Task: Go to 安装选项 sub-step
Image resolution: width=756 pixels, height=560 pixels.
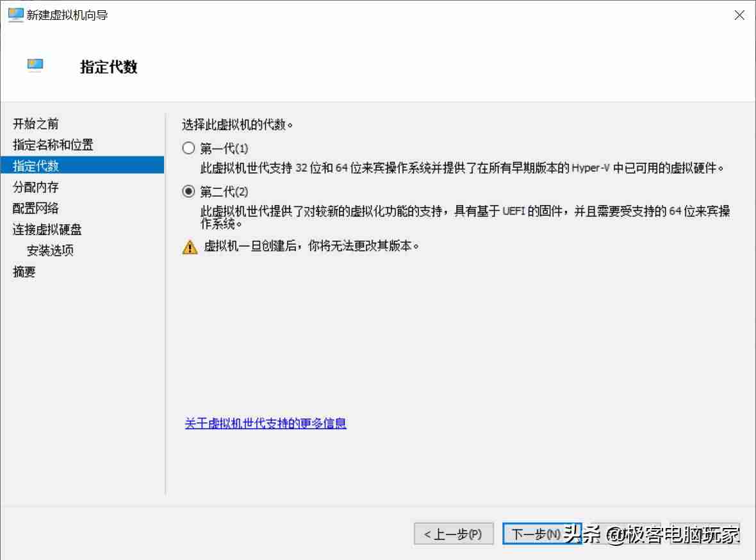Action: point(50,251)
